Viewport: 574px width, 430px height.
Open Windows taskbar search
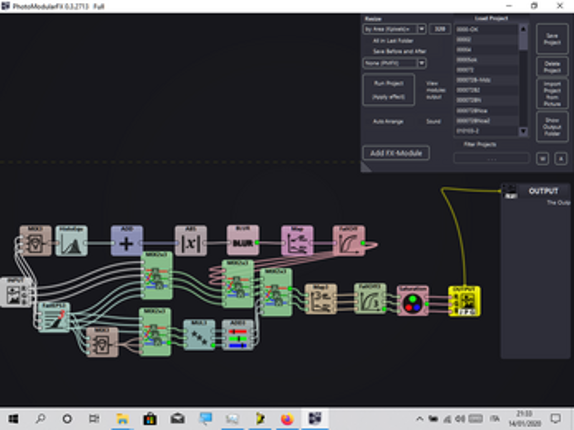[40, 418]
